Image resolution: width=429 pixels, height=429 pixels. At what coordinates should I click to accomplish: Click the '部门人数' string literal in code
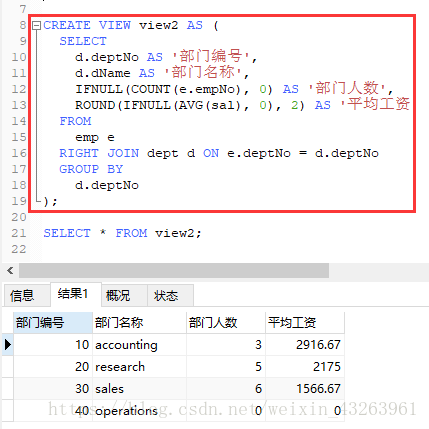(347, 88)
